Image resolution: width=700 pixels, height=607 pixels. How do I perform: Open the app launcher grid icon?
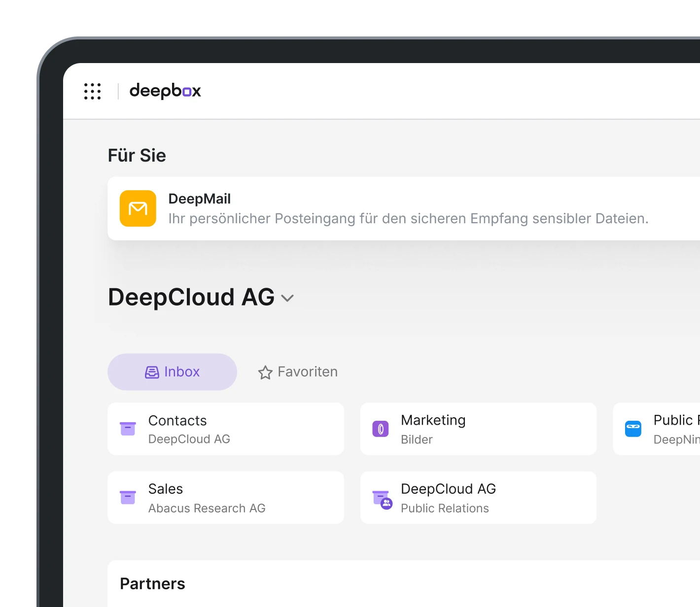(92, 91)
